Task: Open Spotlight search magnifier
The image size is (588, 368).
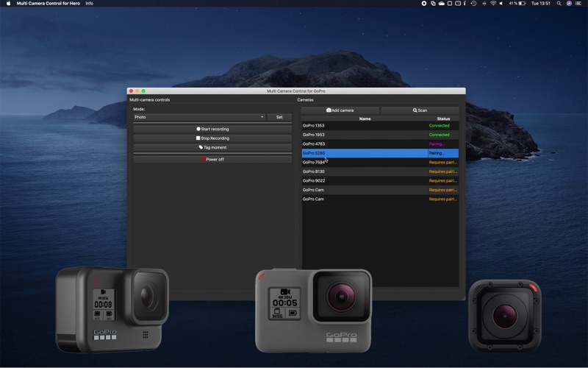Action: pos(559,4)
